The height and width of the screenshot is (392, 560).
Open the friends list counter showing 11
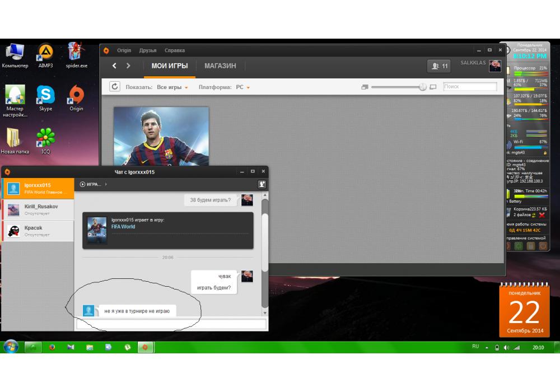pyautogui.click(x=438, y=66)
